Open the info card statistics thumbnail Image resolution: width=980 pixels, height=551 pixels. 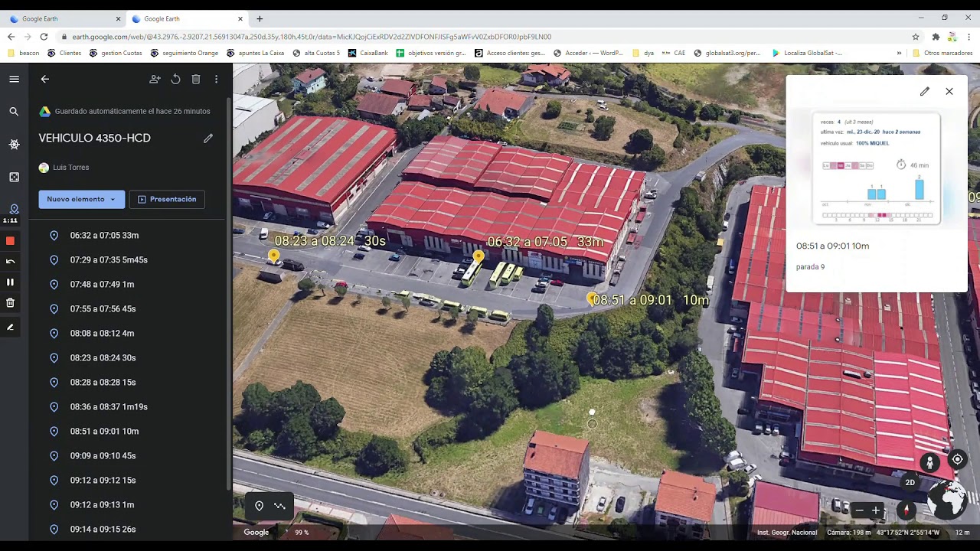pyautogui.click(x=877, y=169)
